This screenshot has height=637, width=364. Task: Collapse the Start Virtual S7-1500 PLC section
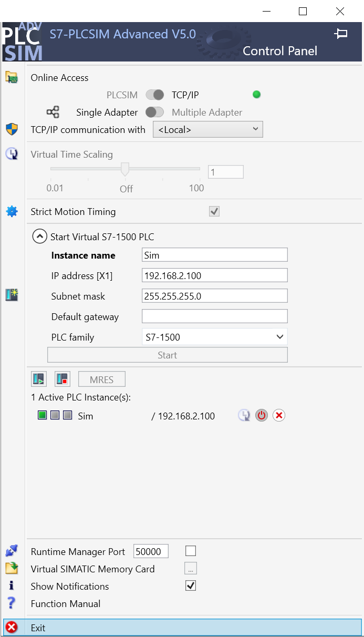coord(39,237)
